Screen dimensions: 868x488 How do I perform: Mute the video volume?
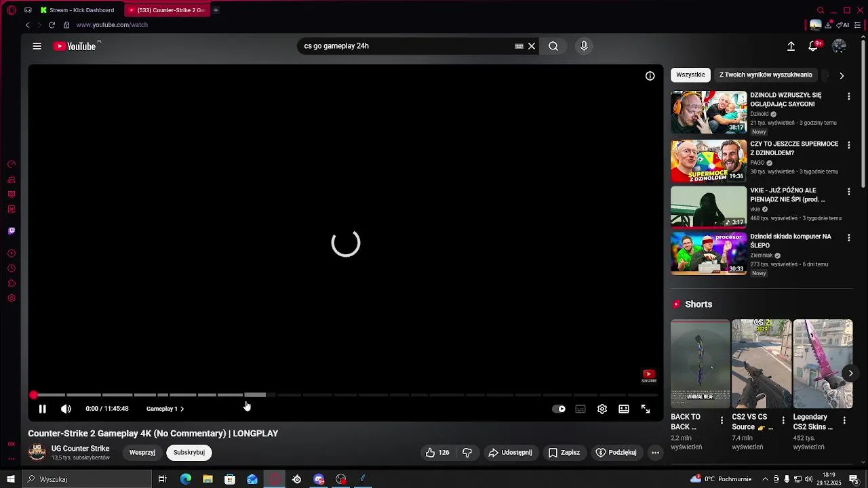pos(66,409)
